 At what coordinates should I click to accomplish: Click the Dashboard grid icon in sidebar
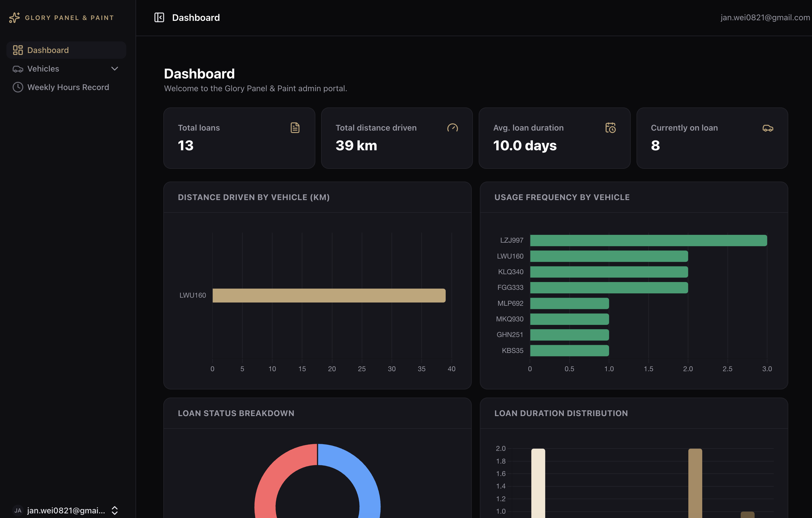click(18, 50)
